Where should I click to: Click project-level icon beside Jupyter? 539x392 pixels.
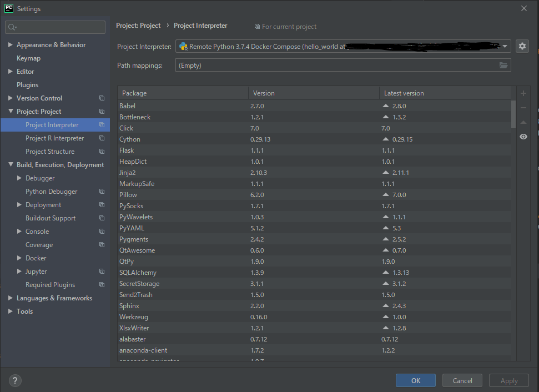pos(102,272)
